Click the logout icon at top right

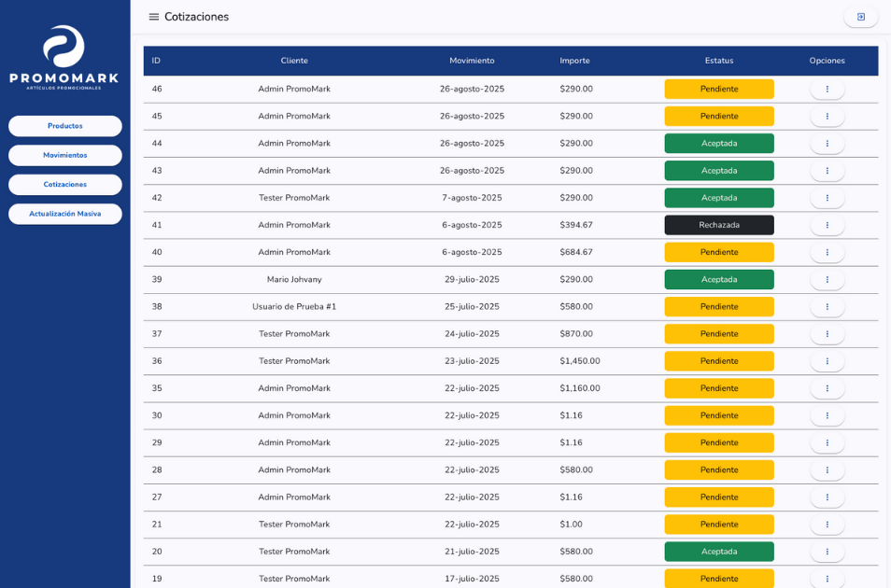point(860,17)
